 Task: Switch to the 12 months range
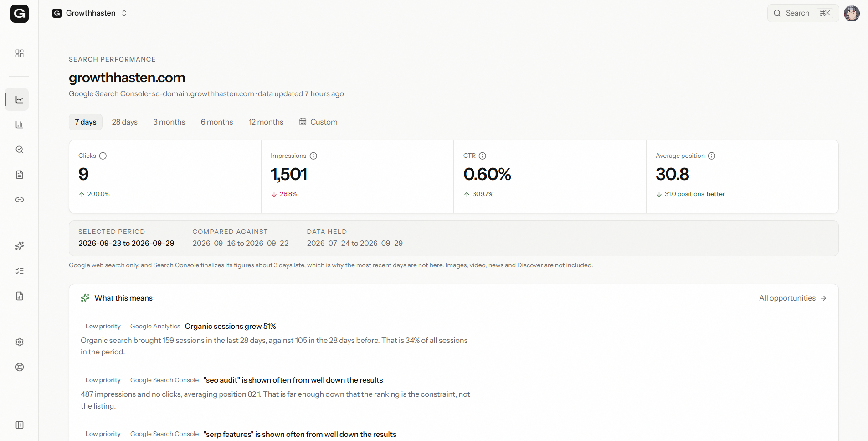pos(266,122)
